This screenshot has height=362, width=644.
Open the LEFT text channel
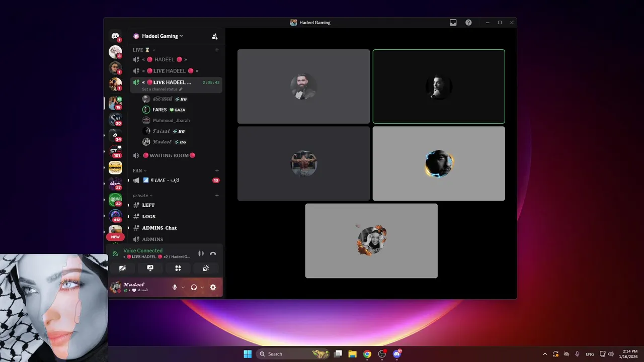coord(176,205)
